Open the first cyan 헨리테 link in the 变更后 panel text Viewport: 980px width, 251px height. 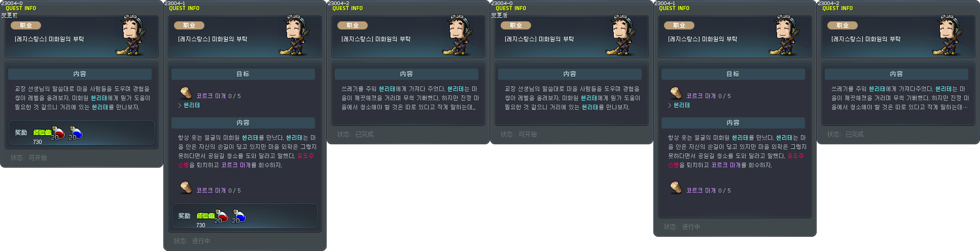pyautogui.click(x=589, y=98)
